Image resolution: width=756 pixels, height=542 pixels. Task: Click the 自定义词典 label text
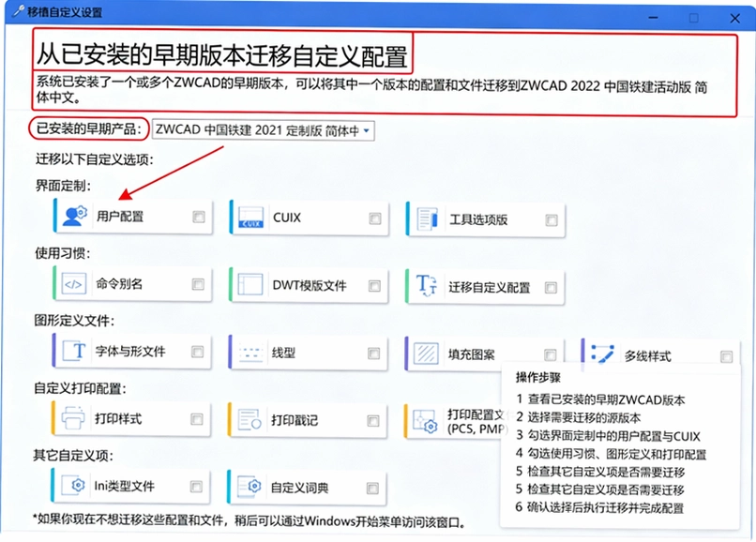(300, 488)
